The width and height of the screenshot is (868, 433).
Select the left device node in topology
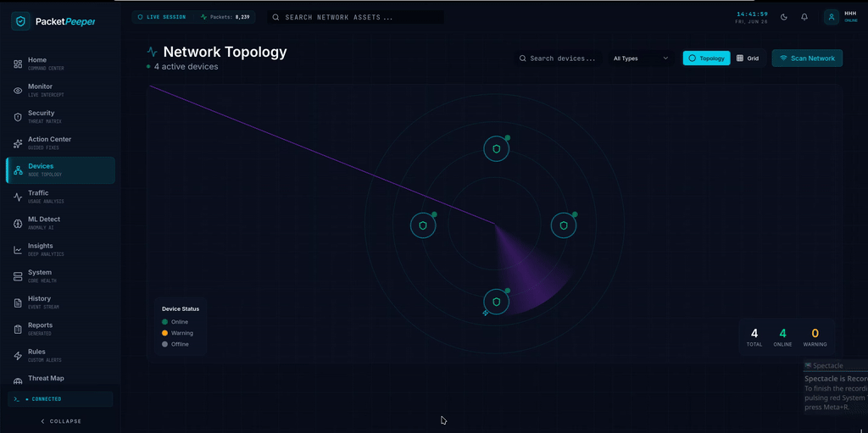tap(423, 225)
